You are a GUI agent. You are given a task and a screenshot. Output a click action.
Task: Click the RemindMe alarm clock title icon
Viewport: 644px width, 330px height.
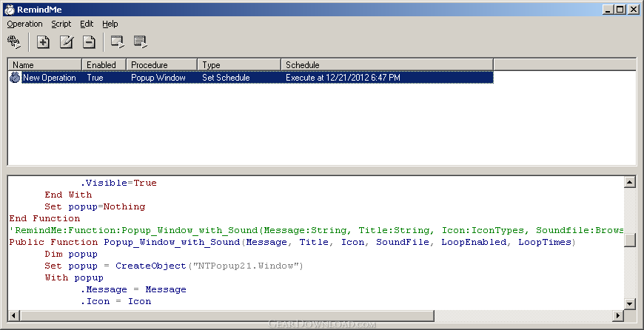pyautogui.click(x=10, y=10)
